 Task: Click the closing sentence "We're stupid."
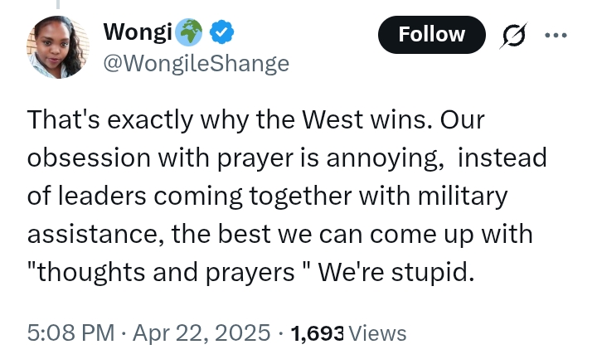pyautogui.click(x=396, y=273)
